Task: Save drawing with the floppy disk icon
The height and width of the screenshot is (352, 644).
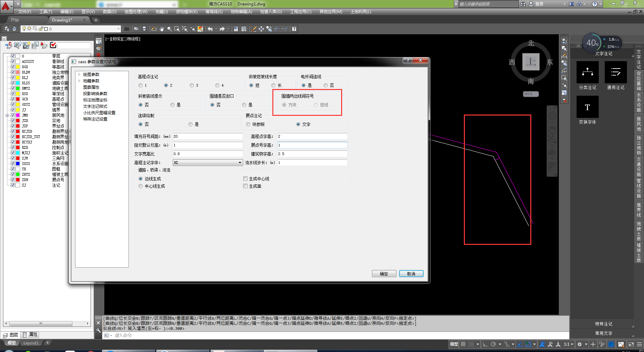Action: [144, 29]
